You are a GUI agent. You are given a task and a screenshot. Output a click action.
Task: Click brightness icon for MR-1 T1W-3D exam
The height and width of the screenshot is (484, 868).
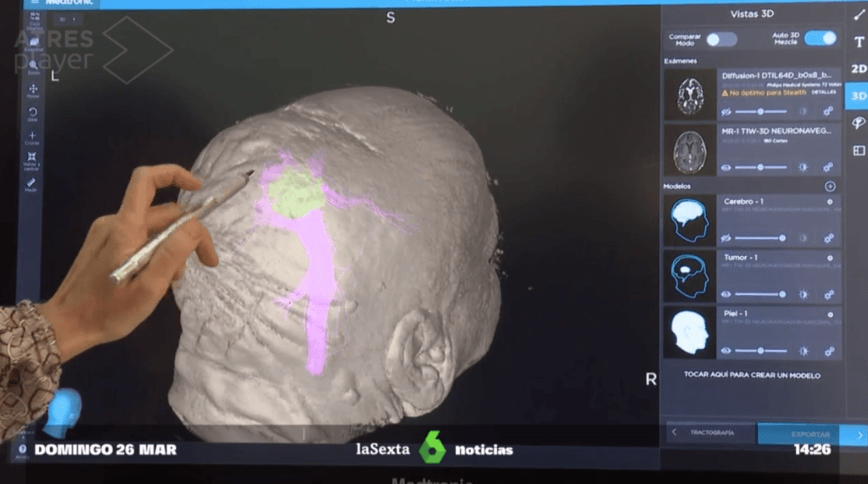tap(803, 168)
